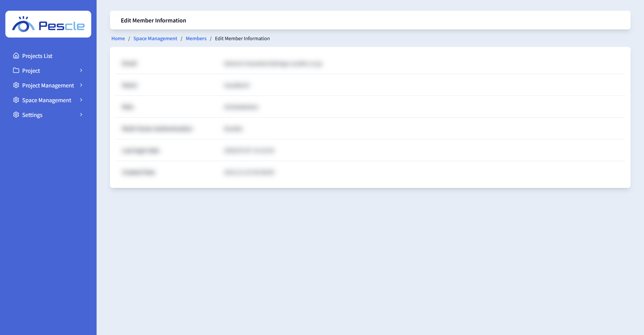Select the Settings sidebar label
This screenshot has height=335, width=644.
[32, 115]
